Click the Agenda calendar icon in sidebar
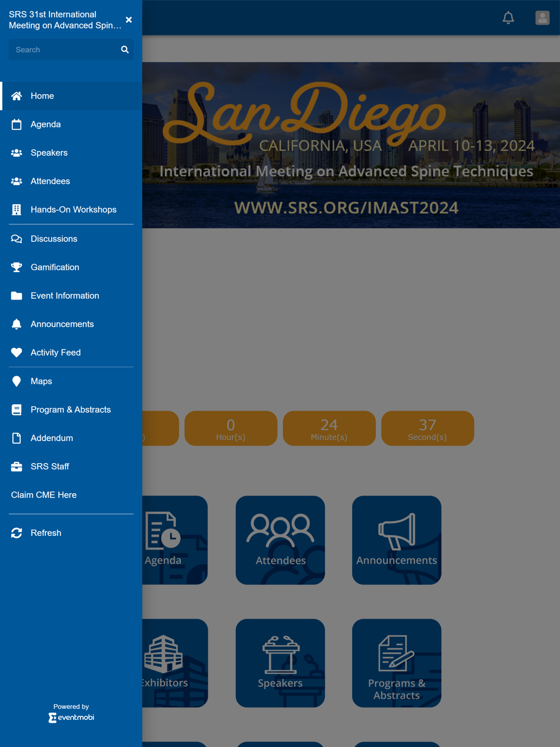Viewport: 560px width, 747px height. tap(17, 124)
